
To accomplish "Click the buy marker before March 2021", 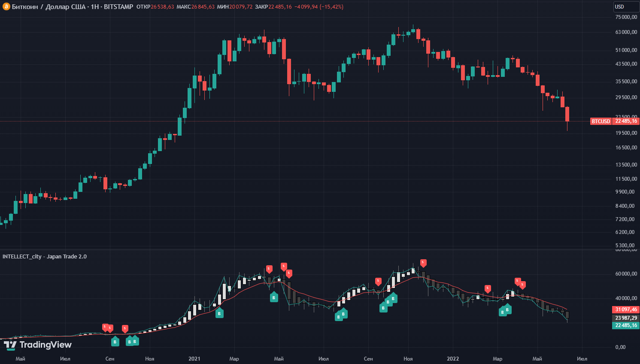I will [x=219, y=313].
